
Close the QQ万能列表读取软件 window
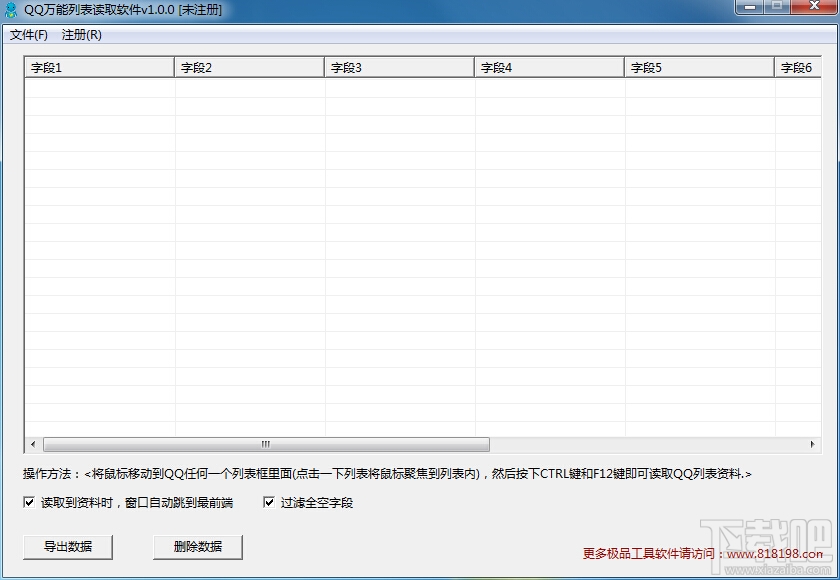pos(814,6)
